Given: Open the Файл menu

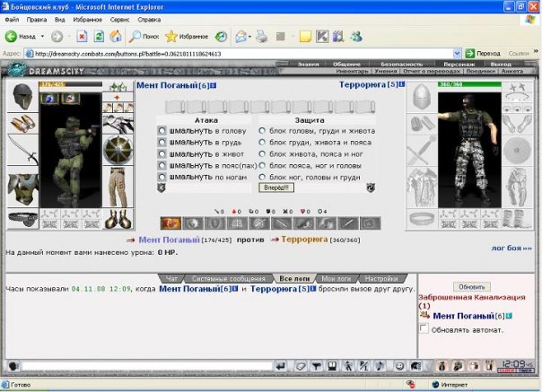Looking at the screenshot, I should (12, 20).
